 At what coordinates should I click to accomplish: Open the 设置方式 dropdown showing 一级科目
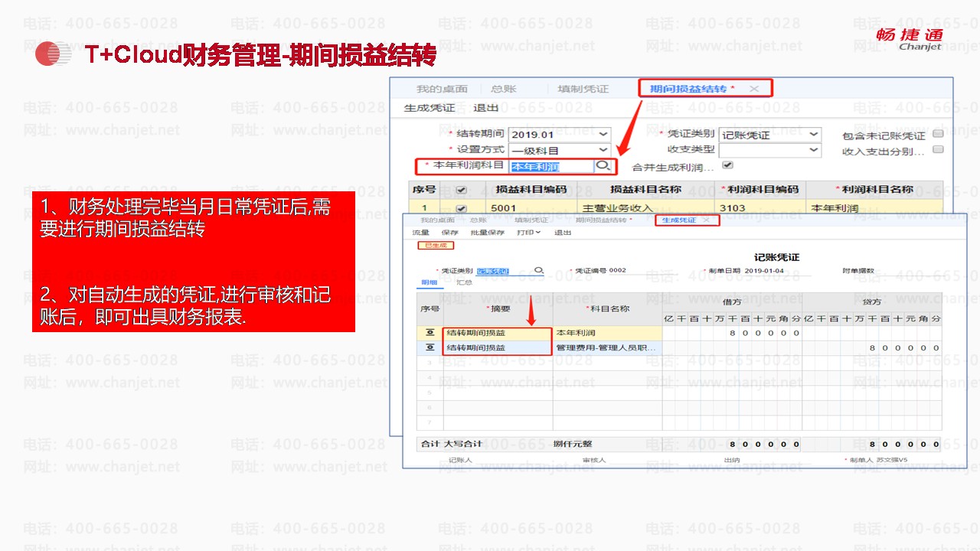(560, 150)
